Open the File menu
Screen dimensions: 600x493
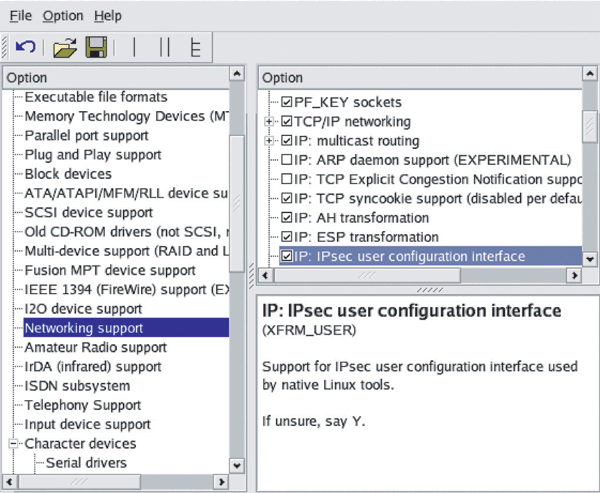pos(20,16)
